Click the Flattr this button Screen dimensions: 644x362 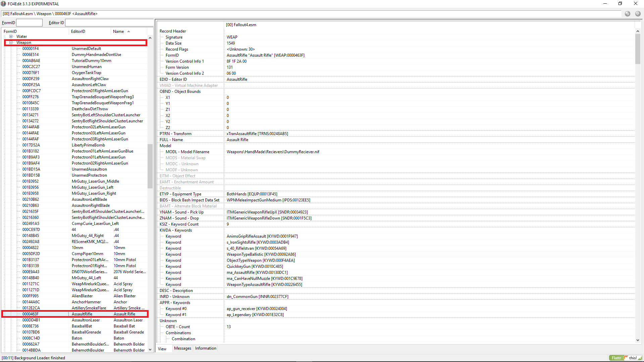click(625, 358)
